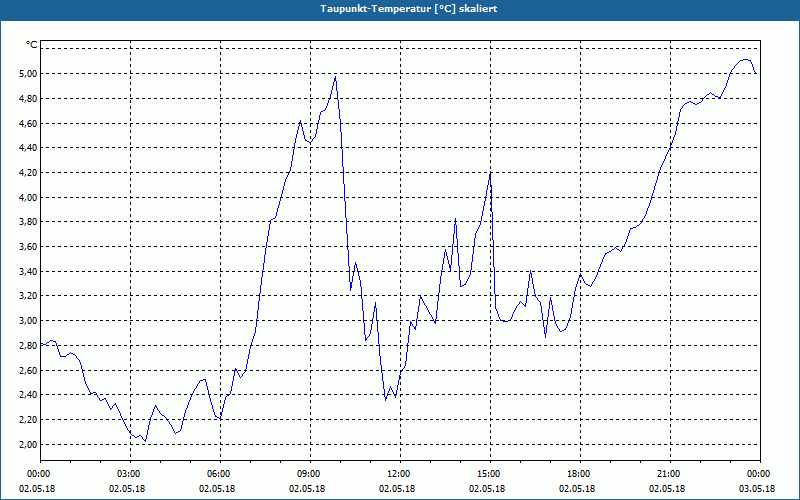Click the 18:00 time label
800x500 pixels.
(579, 474)
